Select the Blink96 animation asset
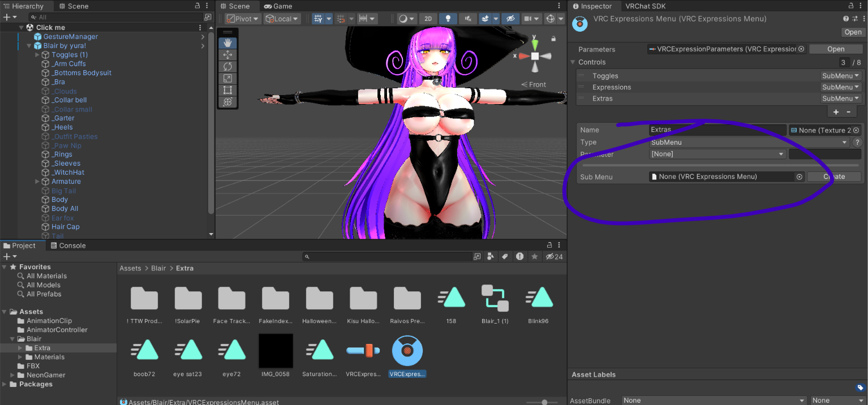Viewport: 868px width, 405px height. click(x=539, y=305)
